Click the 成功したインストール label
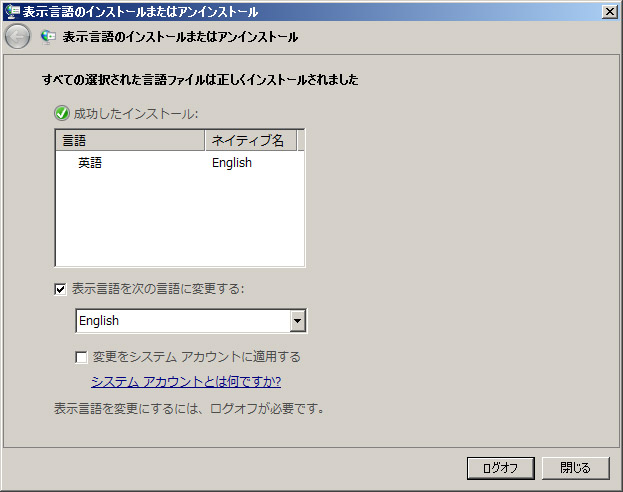 [x=136, y=113]
